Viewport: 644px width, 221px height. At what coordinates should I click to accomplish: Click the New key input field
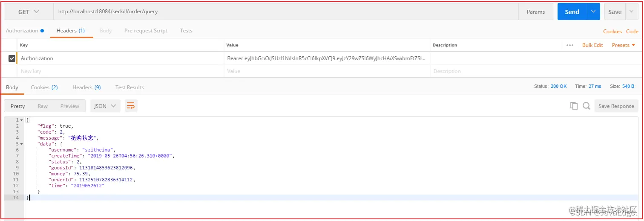click(121, 71)
